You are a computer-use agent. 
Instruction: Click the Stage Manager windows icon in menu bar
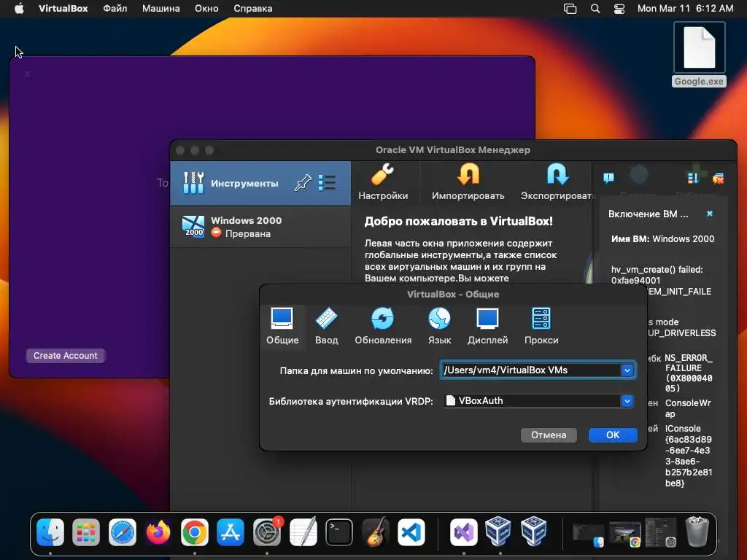(x=570, y=9)
